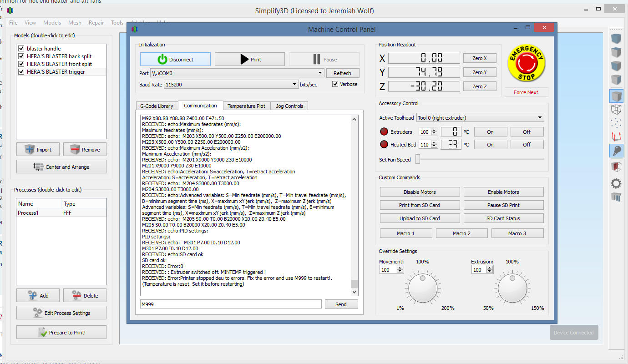Open the cross section view icon

(616, 167)
